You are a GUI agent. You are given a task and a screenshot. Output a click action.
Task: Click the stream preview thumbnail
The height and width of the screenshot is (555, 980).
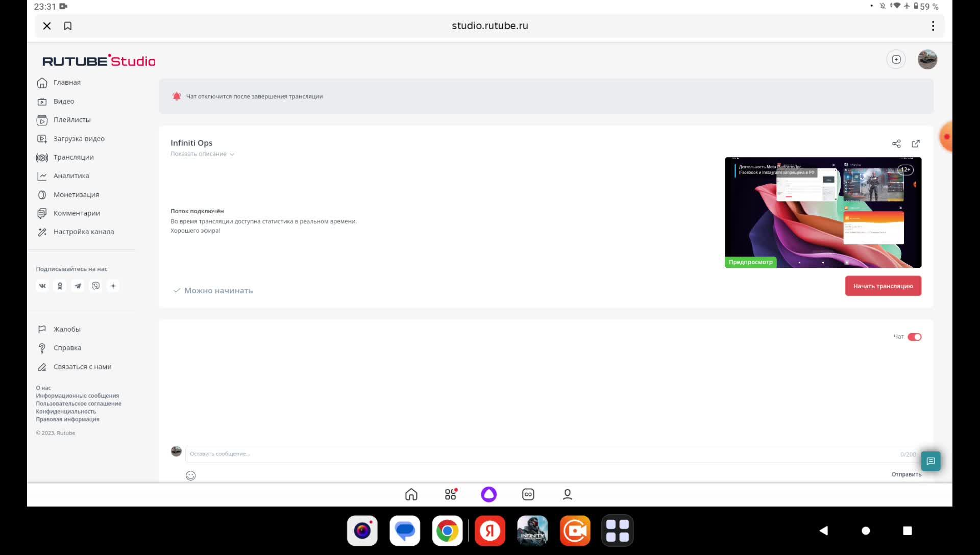pyautogui.click(x=823, y=212)
